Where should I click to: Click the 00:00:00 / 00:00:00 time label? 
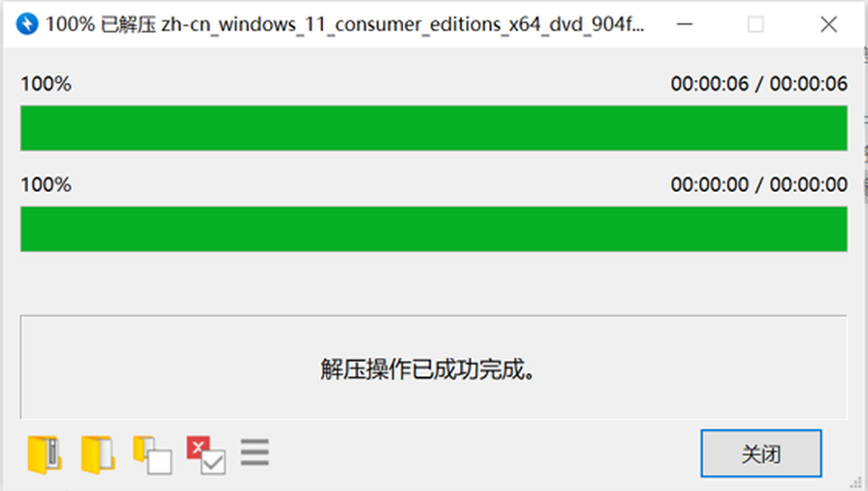(x=759, y=184)
